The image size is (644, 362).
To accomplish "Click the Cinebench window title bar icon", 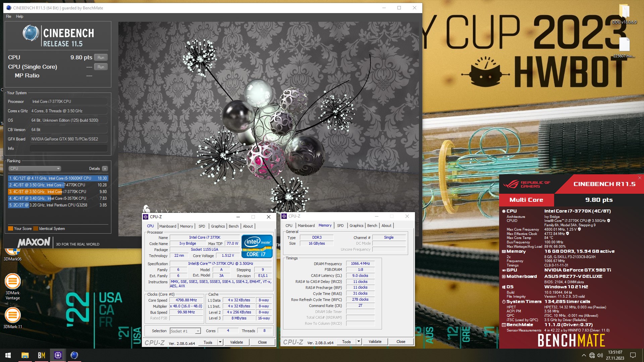I will (x=8, y=8).
